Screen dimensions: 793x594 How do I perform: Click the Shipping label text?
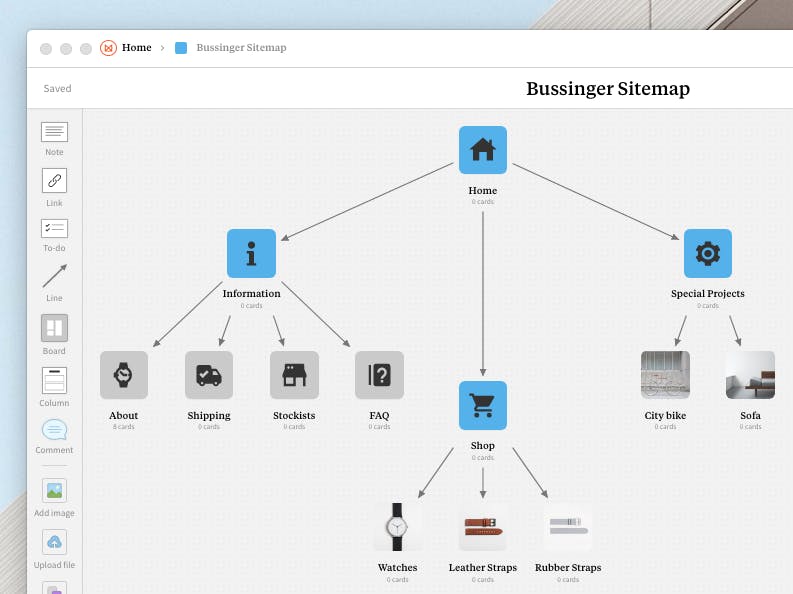(209, 416)
